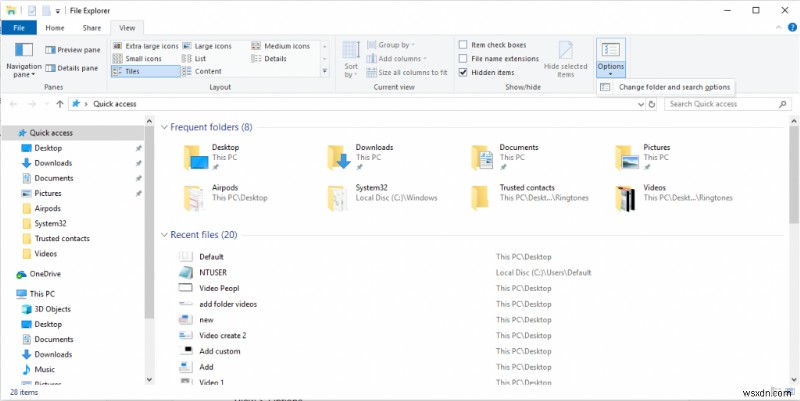
Task: Select Small icons layout
Action: pyautogui.click(x=137, y=59)
